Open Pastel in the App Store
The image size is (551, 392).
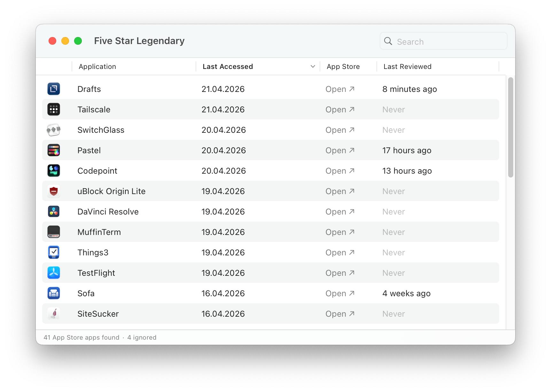340,150
